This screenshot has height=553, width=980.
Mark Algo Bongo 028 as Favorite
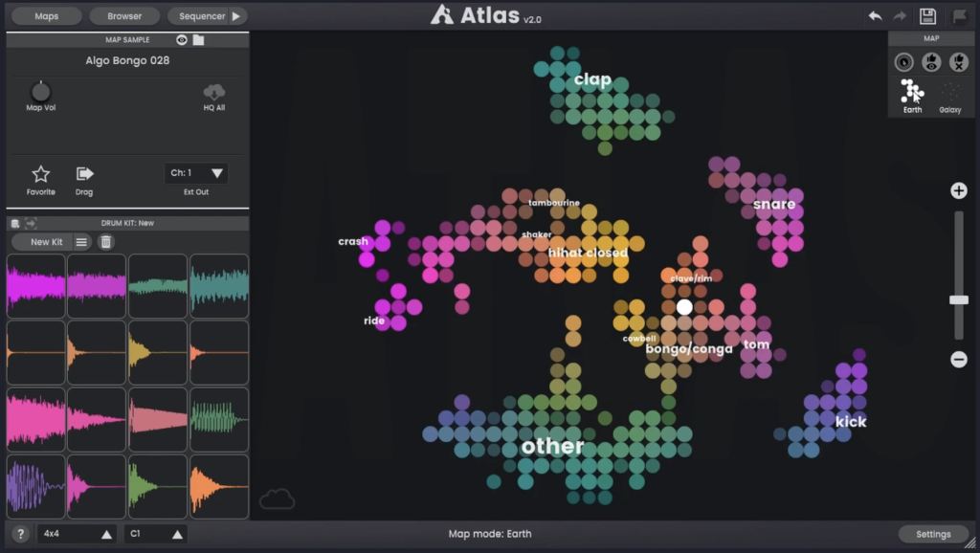[x=40, y=173]
